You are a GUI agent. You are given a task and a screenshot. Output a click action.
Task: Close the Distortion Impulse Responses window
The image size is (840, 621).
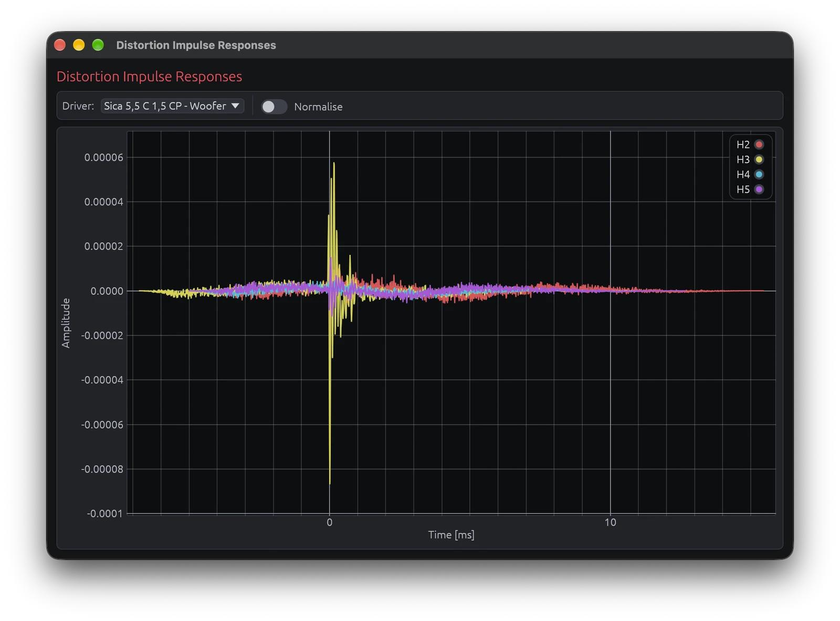[60, 45]
